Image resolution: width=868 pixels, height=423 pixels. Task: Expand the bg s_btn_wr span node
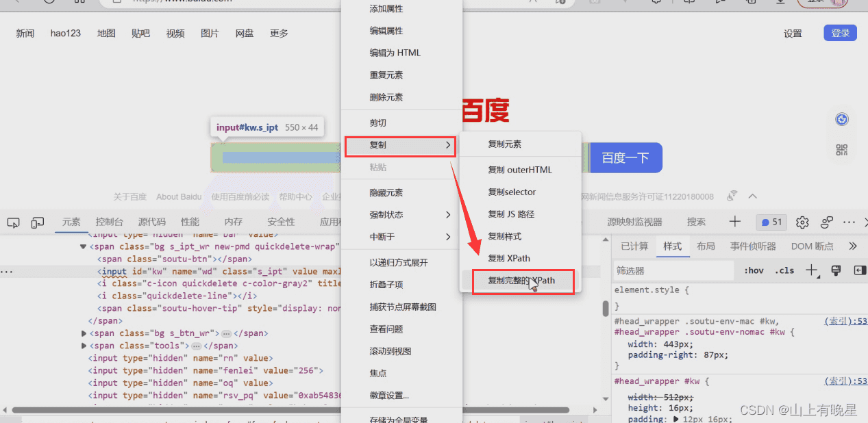[x=84, y=333]
